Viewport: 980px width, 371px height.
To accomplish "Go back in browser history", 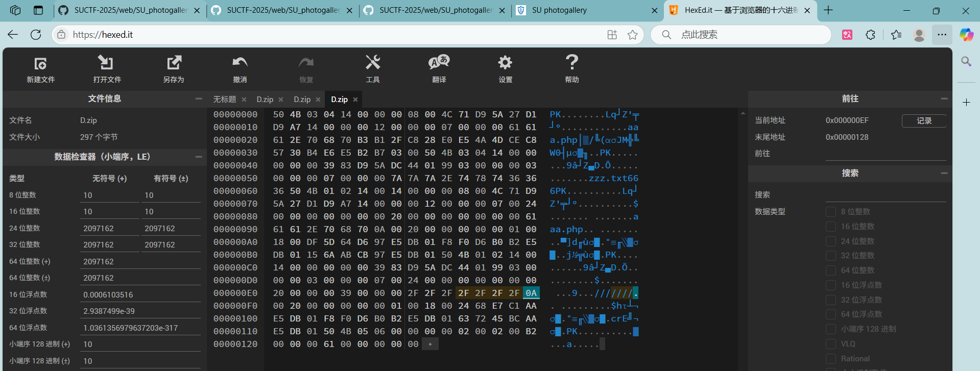I will [x=13, y=35].
